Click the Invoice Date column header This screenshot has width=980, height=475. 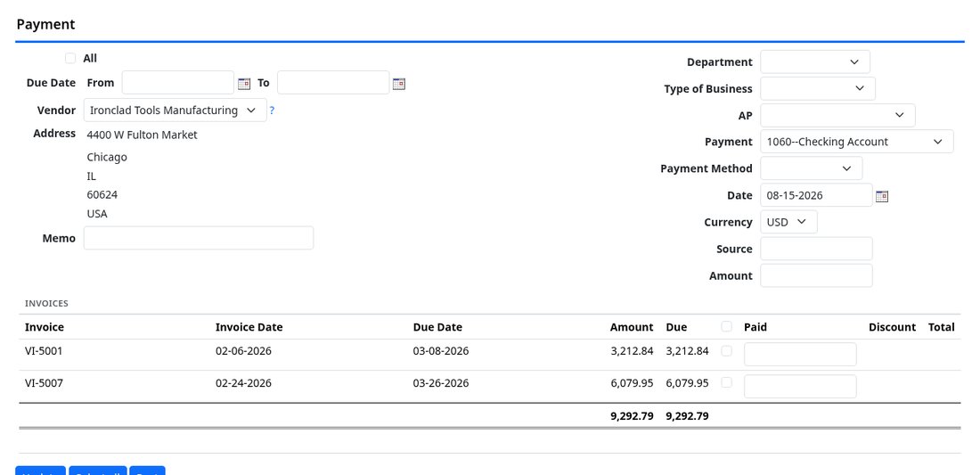[249, 327]
